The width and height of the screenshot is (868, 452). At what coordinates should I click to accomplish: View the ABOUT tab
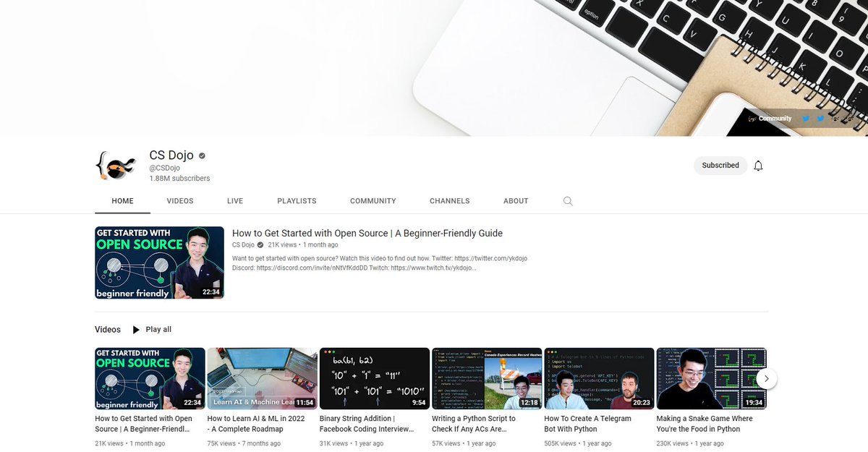coord(515,201)
